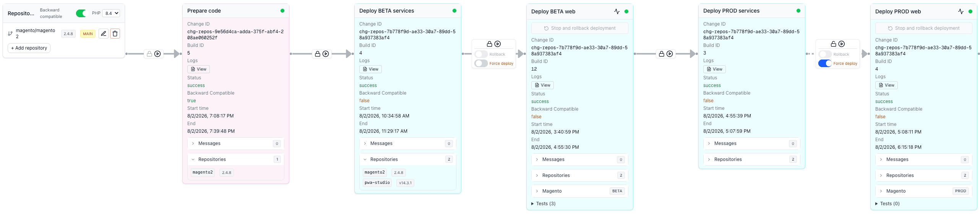Expand Messages in Deploy BETA services card
980x214 pixels.
[x=408, y=143]
